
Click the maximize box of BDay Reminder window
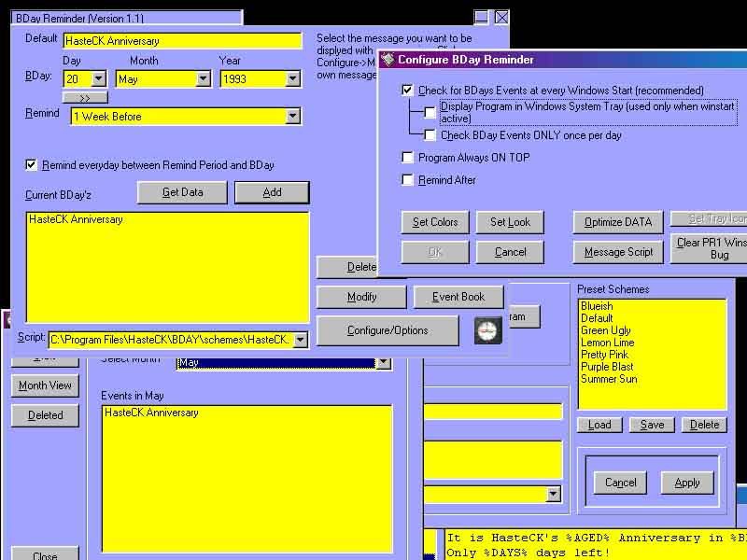(481, 17)
